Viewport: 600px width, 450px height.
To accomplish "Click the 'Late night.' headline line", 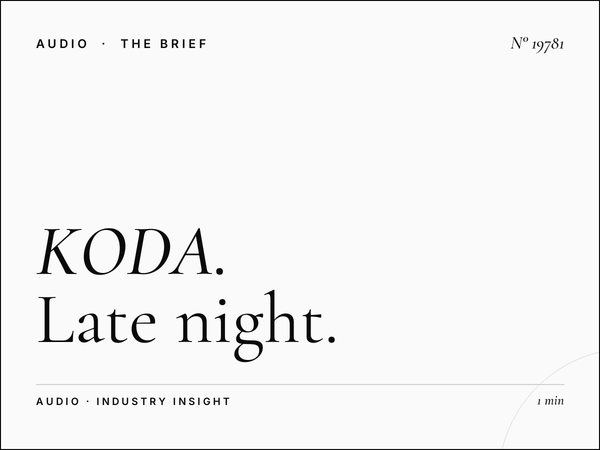I will [x=186, y=325].
